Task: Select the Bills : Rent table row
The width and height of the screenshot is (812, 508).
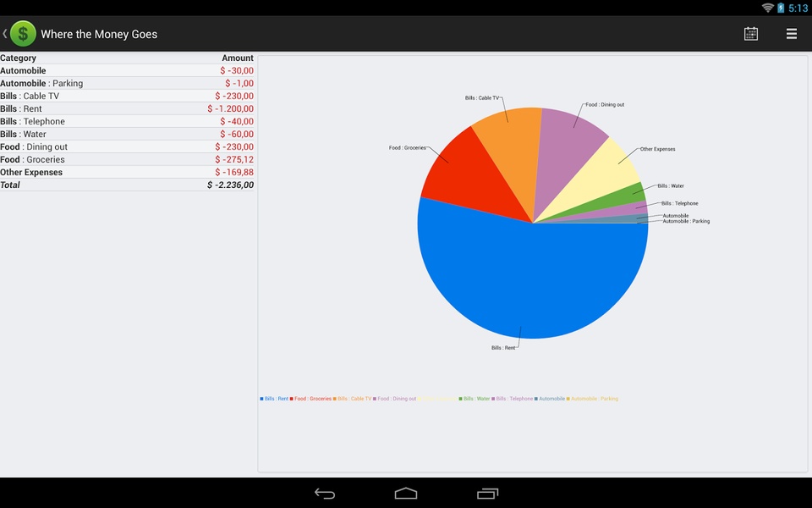Action: tap(127, 108)
